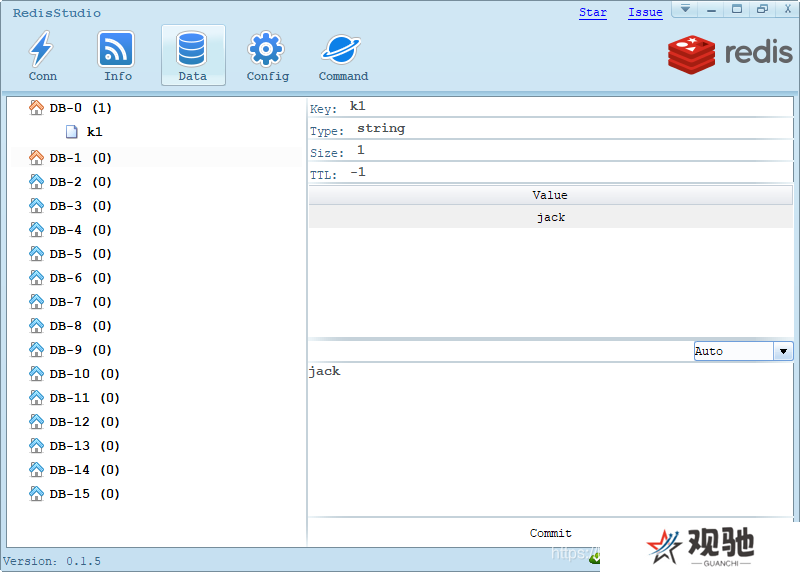Screen dimensions: 800x572
Task: Click the DB-6 house icon
Action: (x=37, y=277)
